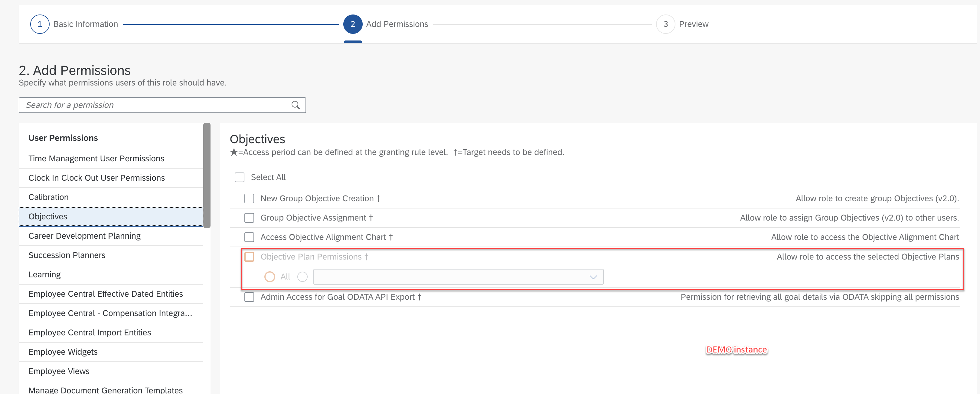Click the Search for a permission field
Screen dimensions: 980x394
tap(162, 105)
